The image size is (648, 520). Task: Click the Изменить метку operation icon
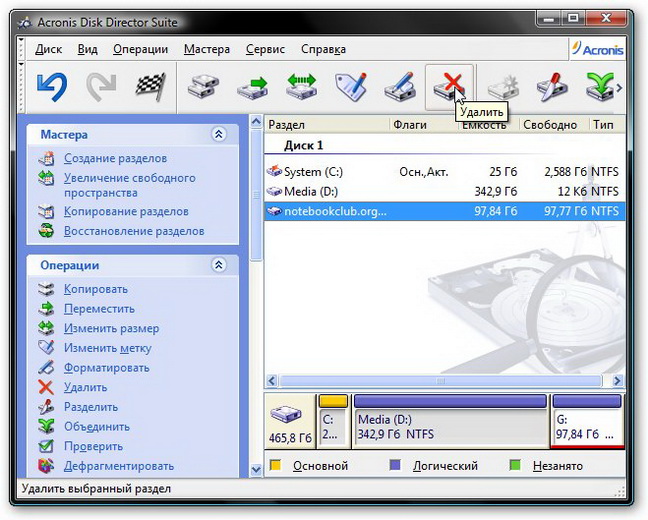pyautogui.click(x=46, y=348)
